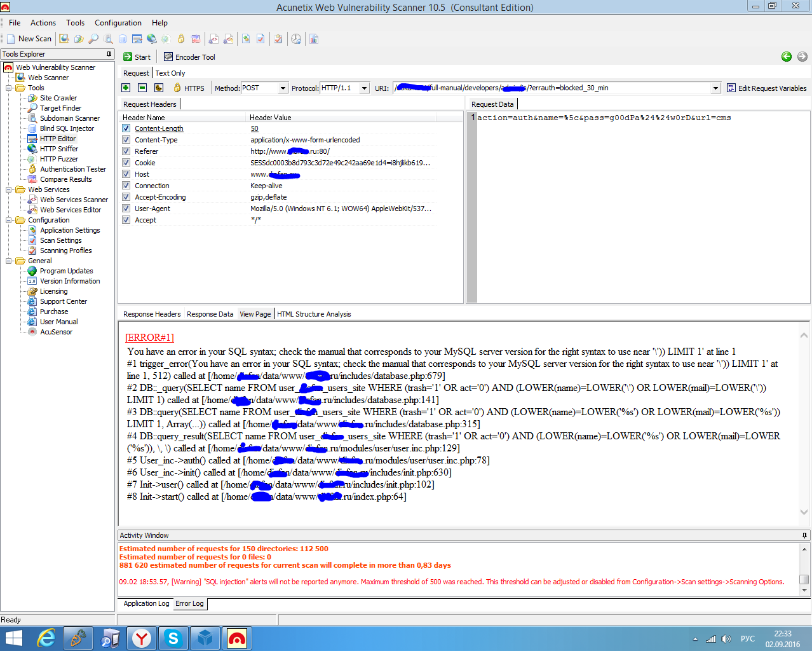Open Scan Settings in the tree
The width and height of the screenshot is (812, 651).
point(61,240)
